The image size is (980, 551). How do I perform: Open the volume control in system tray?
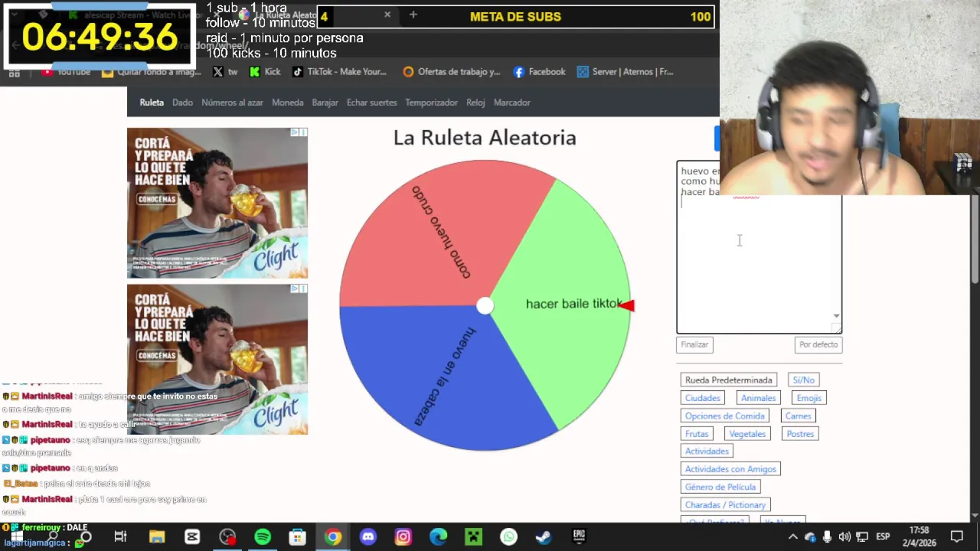(844, 537)
